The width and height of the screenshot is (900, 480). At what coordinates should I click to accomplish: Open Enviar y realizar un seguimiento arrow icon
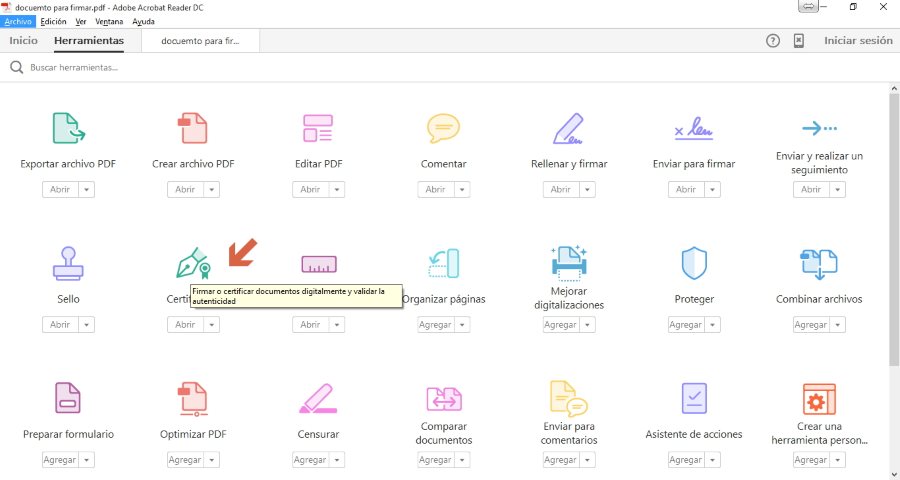[819, 128]
